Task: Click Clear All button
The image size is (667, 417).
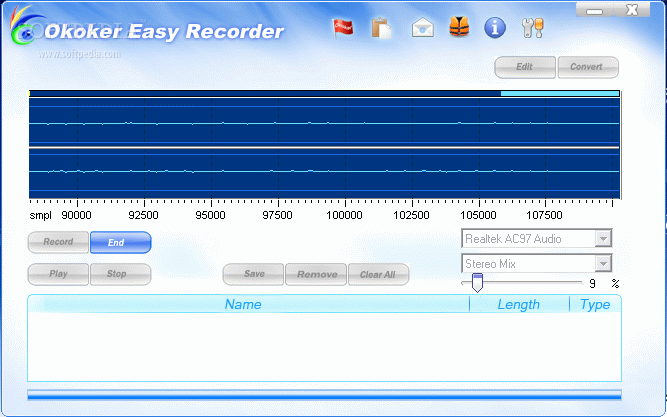Action: pyautogui.click(x=379, y=274)
